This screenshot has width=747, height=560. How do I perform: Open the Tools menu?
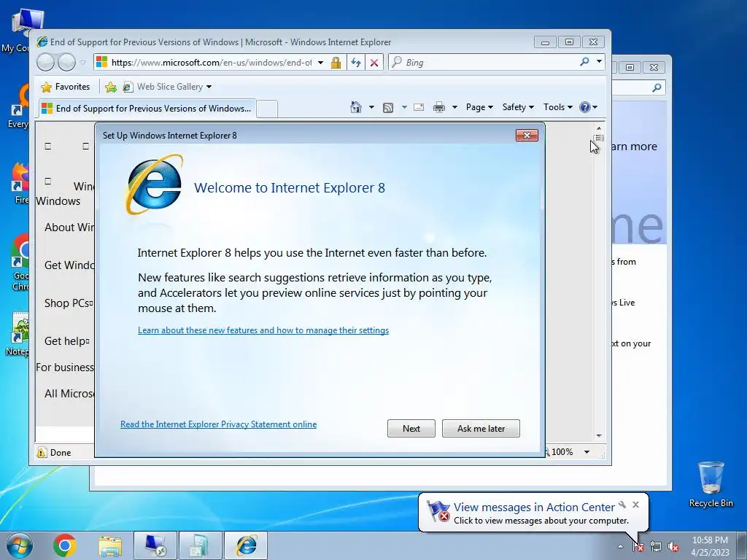558,107
